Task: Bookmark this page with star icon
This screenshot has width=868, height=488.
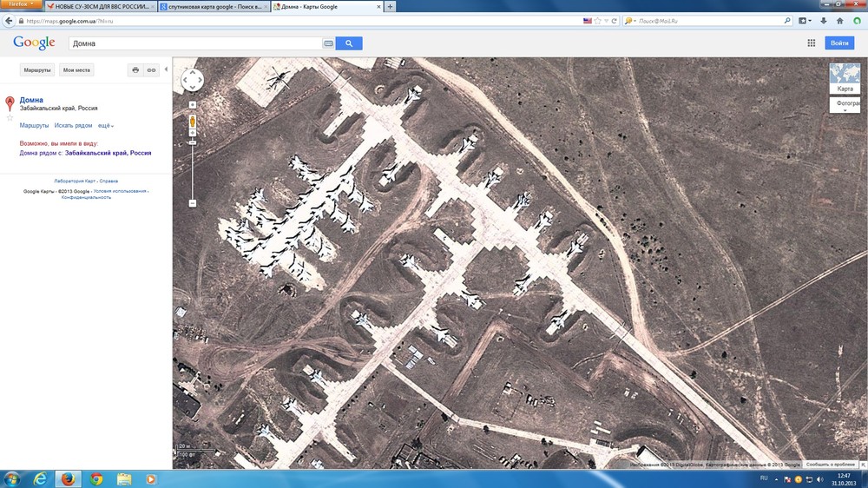Action: (597, 21)
